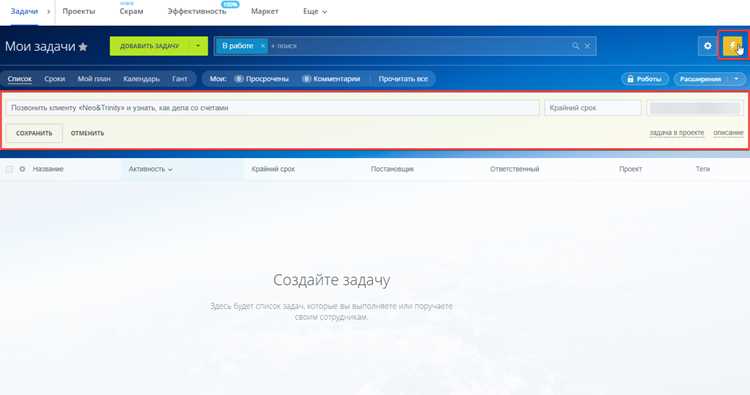Screen dimensions: 750x395
Task: Click задача в проекте link
Action: [x=676, y=132]
